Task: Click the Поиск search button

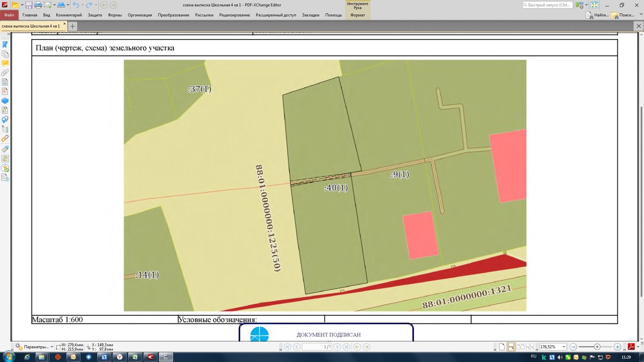Action: click(623, 15)
